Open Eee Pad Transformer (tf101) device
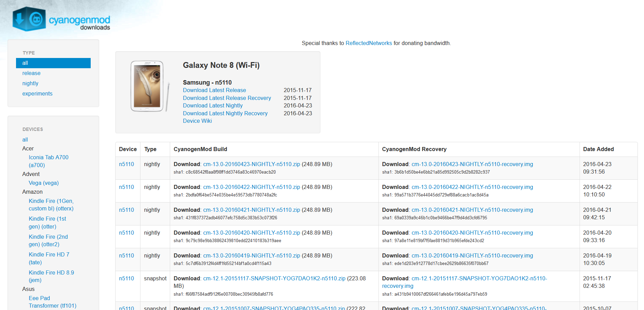The width and height of the screenshot is (644, 310). (x=53, y=302)
